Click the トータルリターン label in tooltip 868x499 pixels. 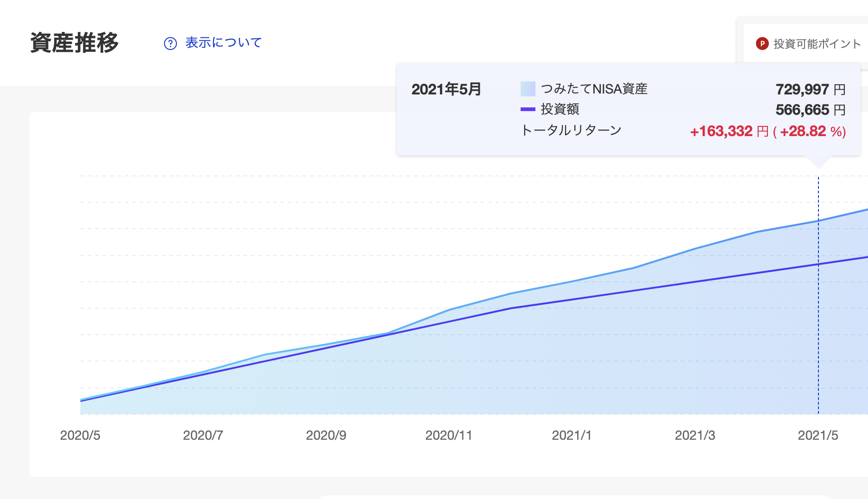point(571,131)
